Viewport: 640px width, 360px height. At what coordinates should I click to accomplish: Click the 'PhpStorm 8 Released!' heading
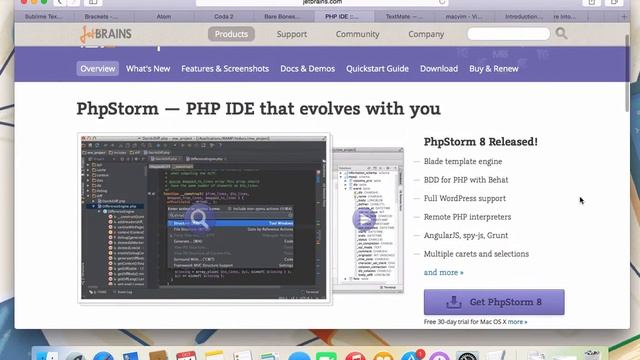(480, 142)
